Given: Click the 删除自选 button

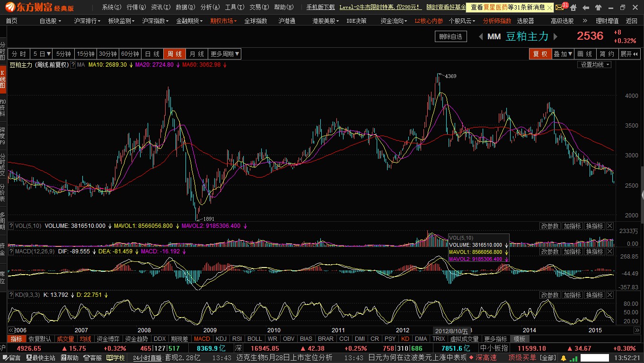Looking at the screenshot, I should pyautogui.click(x=450, y=36).
